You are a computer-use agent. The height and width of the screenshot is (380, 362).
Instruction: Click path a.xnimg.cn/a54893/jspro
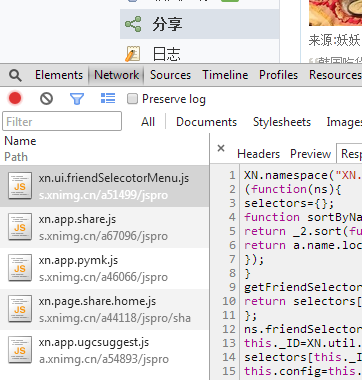pyautogui.click(x=104, y=359)
